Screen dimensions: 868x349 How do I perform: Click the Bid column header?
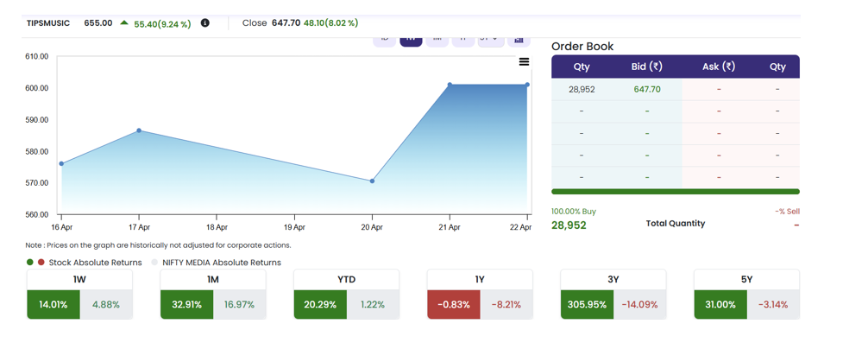[646, 67]
